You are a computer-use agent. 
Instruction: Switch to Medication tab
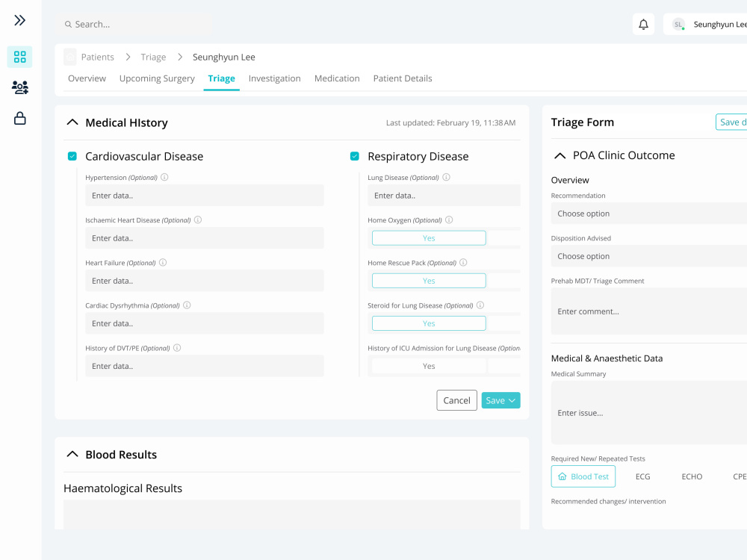[337, 78]
